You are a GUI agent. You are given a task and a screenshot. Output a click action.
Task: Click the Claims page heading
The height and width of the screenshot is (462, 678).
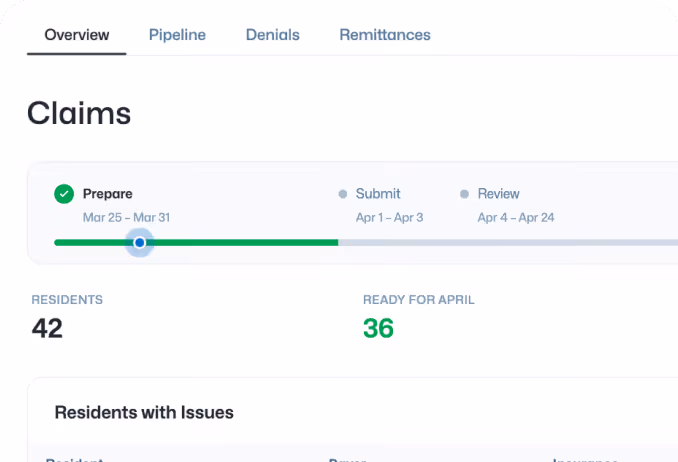click(79, 113)
